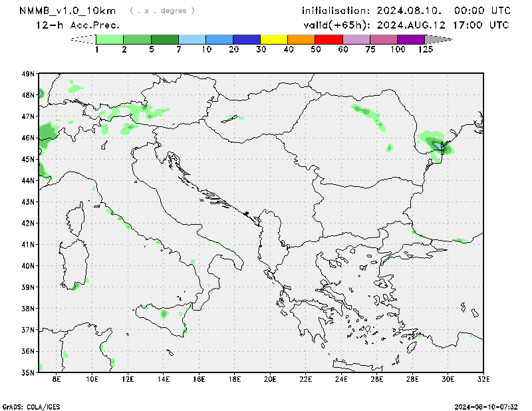Image resolution: width=532 pixels, height=411 pixels.
Task: Select the red 50–60 legend swatch
Action: coord(329,39)
